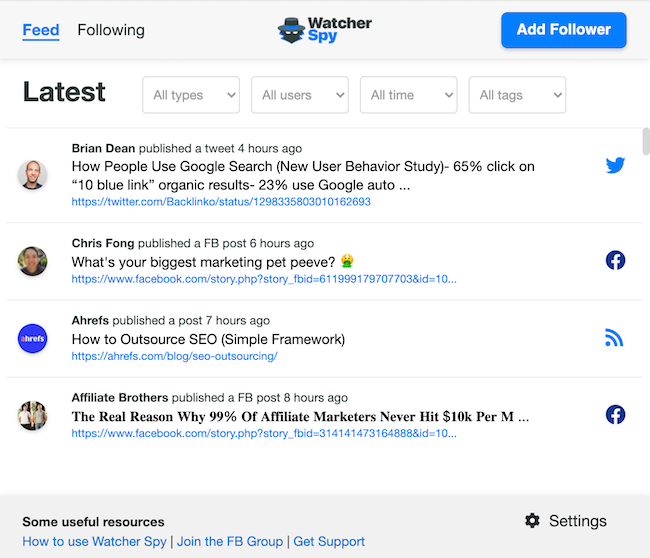
Task: Open the Backlinko tweet status link
Action: pos(221,202)
